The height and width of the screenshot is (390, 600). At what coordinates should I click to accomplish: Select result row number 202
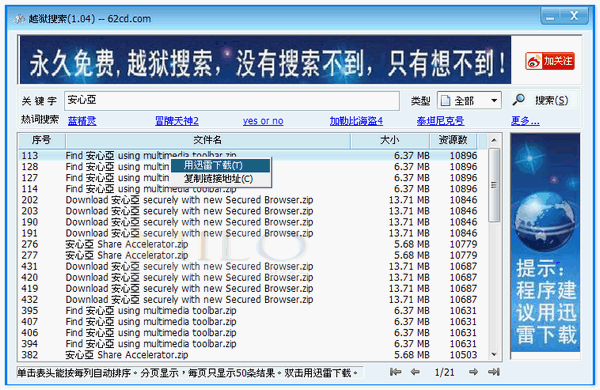(x=253, y=200)
